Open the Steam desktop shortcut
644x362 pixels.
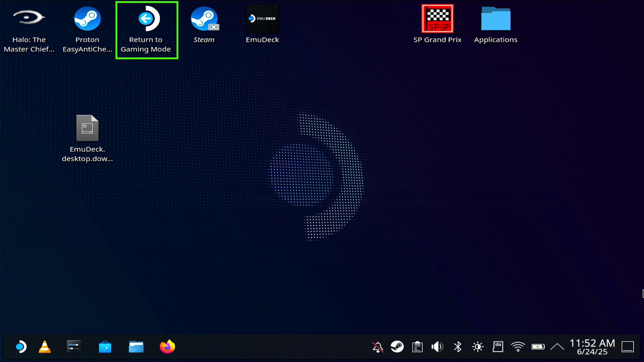click(204, 25)
